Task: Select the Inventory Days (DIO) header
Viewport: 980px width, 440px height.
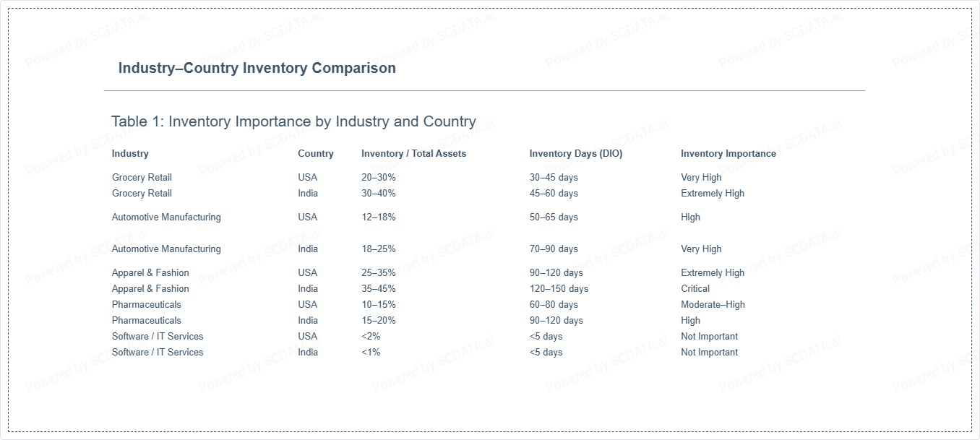Action: coord(575,153)
